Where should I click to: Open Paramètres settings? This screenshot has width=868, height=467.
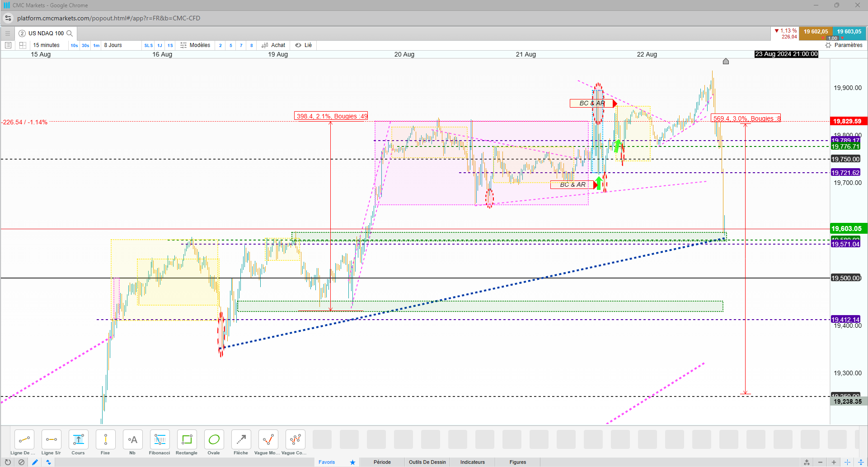[x=844, y=45]
